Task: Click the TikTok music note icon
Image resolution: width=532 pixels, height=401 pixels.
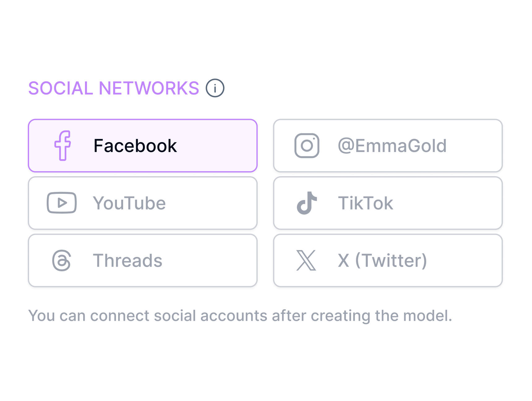Action: [306, 203]
